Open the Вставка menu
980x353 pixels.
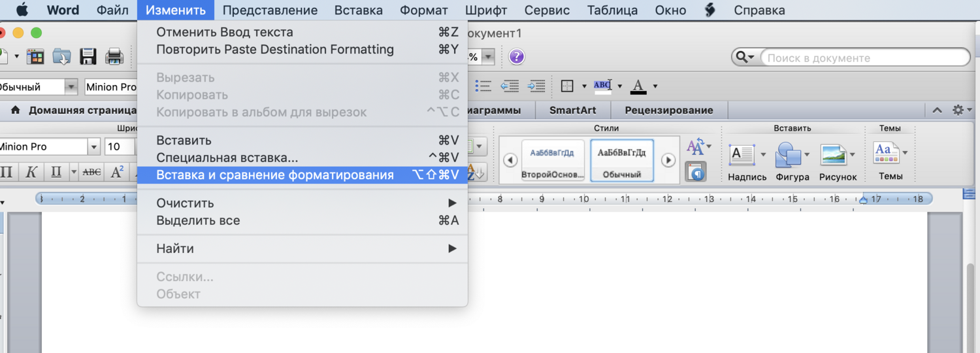pyautogui.click(x=359, y=10)
